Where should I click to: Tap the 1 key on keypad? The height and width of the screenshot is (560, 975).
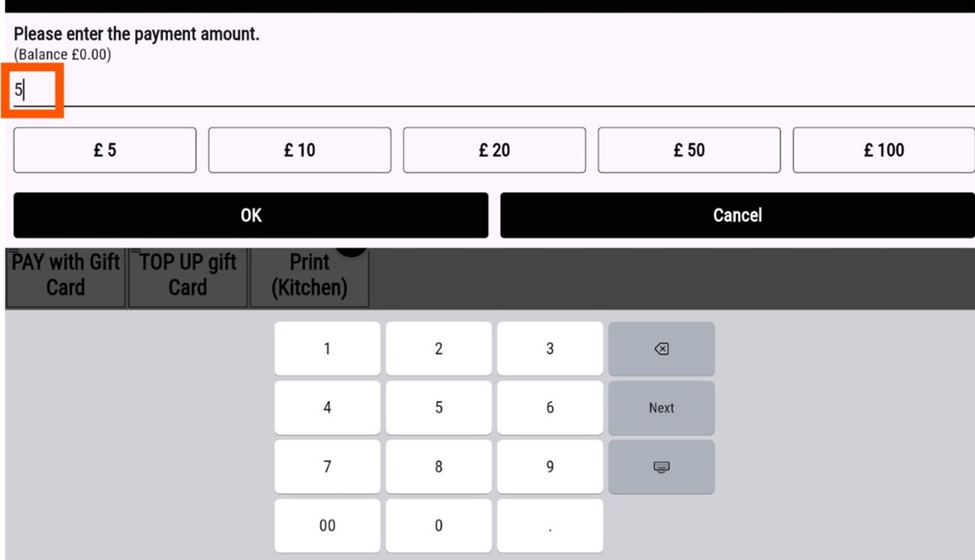pyautogui.click(x=327, y=349)
